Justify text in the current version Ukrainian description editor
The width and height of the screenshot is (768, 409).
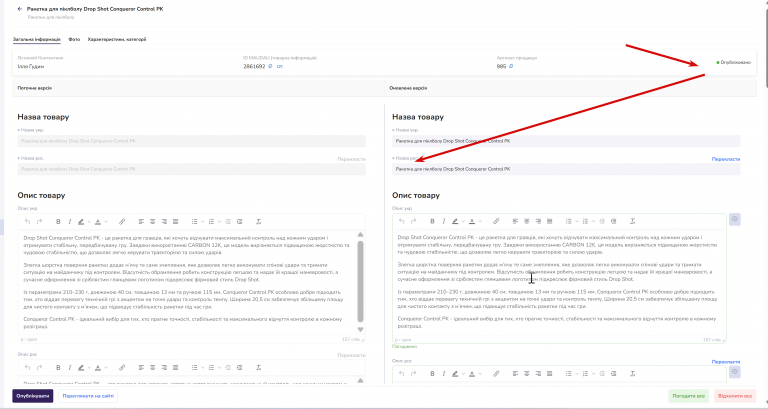pos(175,221)
